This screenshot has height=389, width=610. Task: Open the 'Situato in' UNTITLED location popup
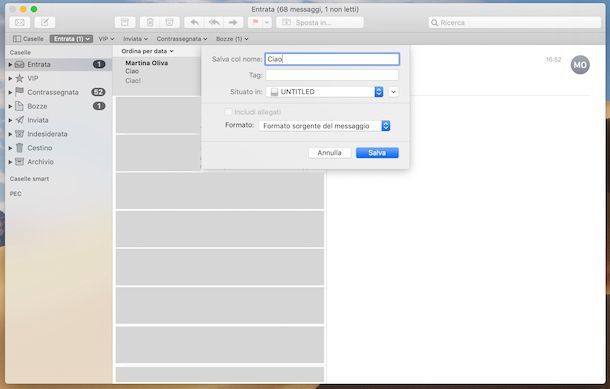click(x=325, y=92)
